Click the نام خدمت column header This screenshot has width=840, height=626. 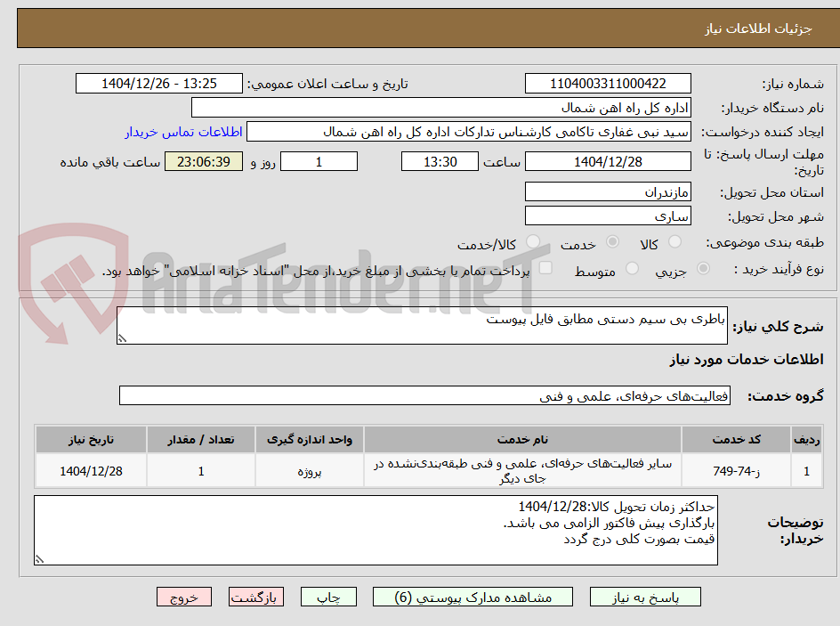pos(522,440)
